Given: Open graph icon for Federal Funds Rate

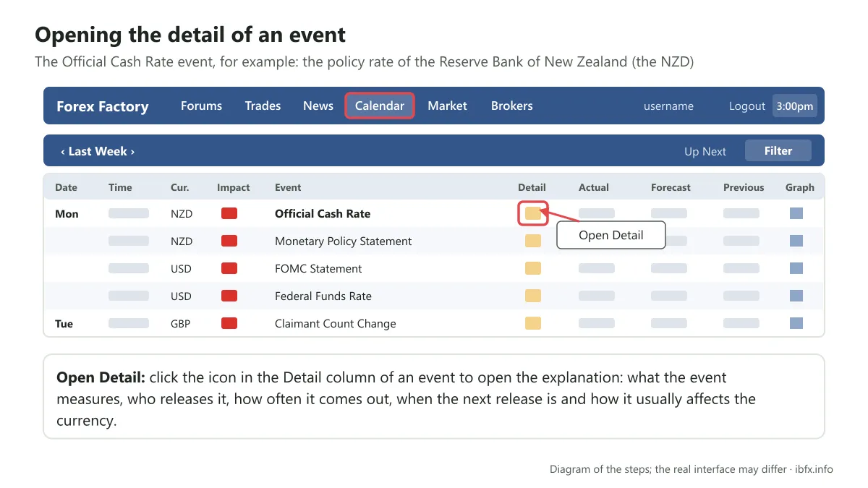Looking at the screenshot, I should (x=796, y=296).
